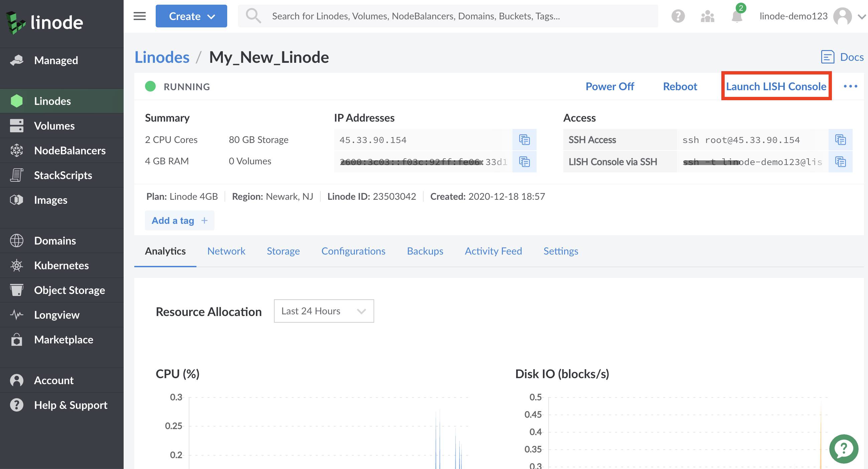Open the help question mark icon
Screen dimensions: 868x469
(678, 16)
